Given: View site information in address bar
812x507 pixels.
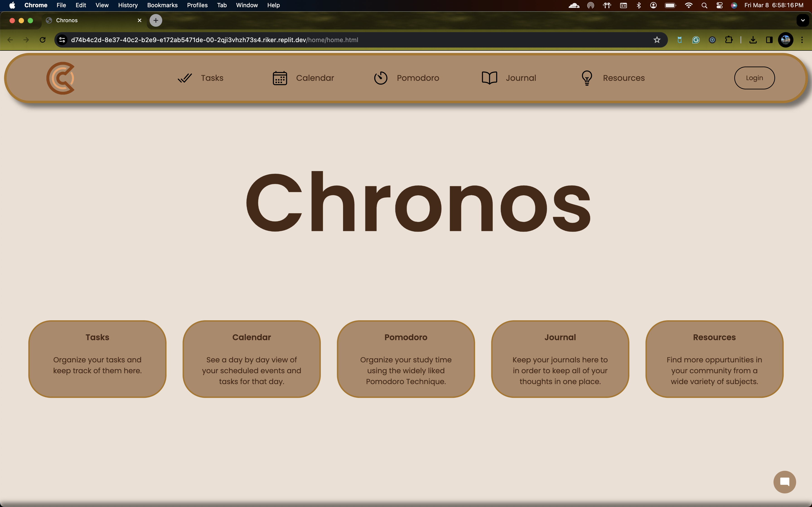Looking at the screenshot, I should (62, 40).
